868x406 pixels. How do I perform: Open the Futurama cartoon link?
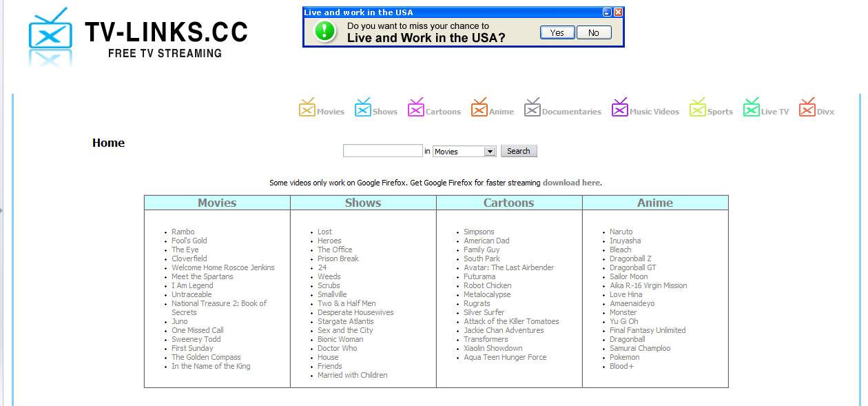point(479,276)
